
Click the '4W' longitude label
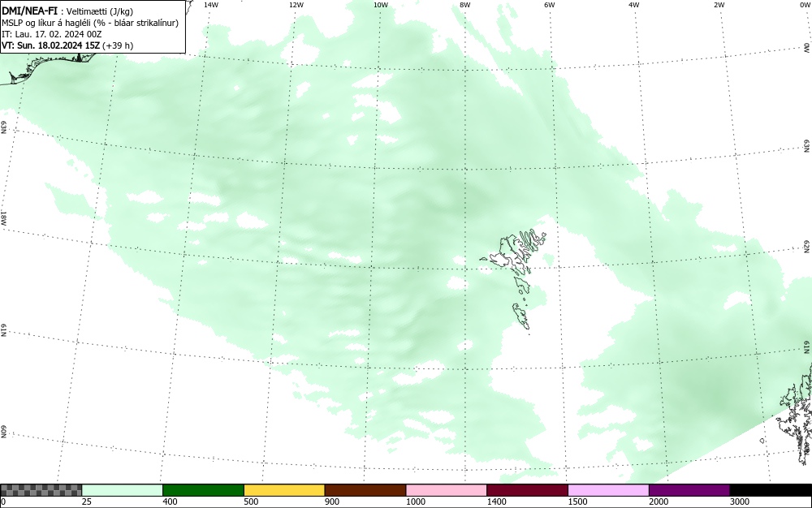pyautogui.click(x=634, y=5)
